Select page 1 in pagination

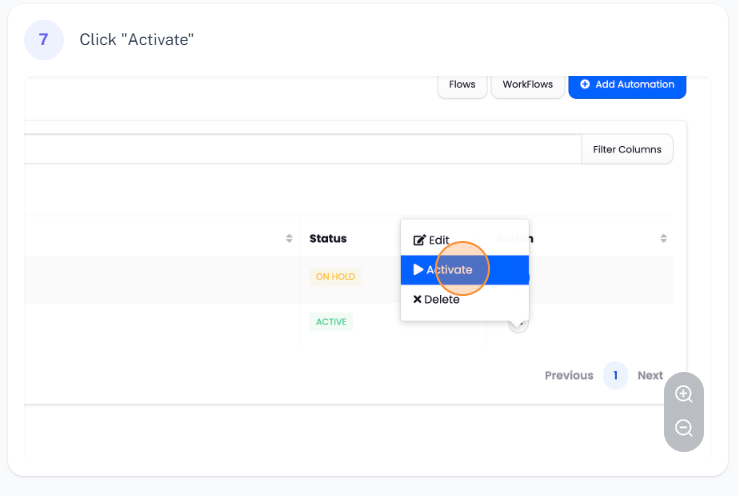click(615, 376)
